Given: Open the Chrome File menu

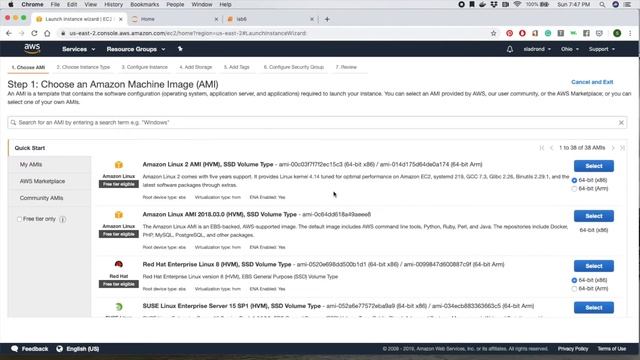Looking at the screenshot, I should pos(55,4).
